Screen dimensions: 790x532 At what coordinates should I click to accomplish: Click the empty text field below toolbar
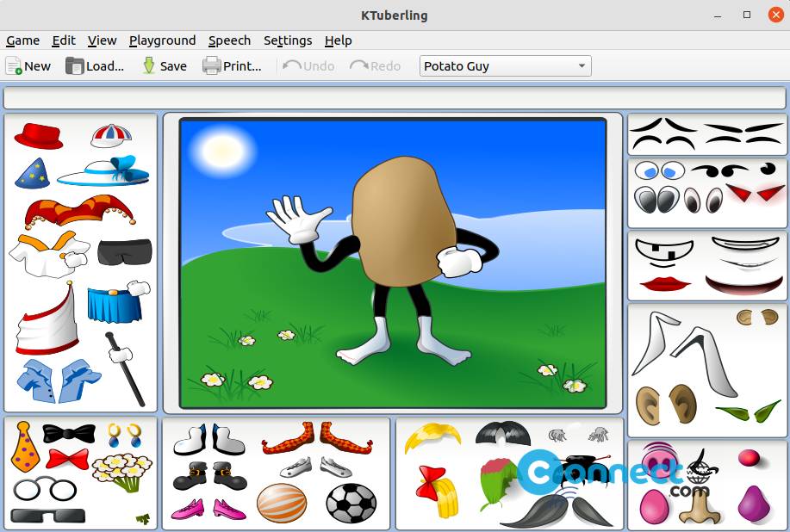[x=395, y=98]
